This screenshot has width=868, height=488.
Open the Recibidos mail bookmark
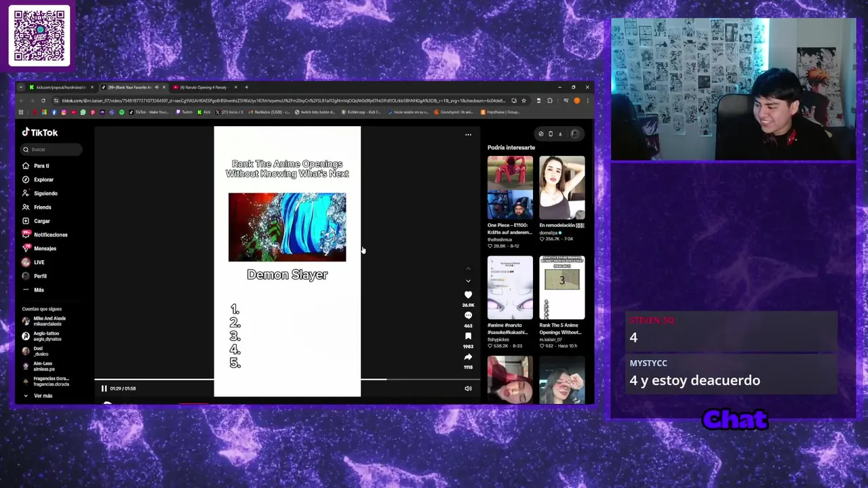click(269, 112)
